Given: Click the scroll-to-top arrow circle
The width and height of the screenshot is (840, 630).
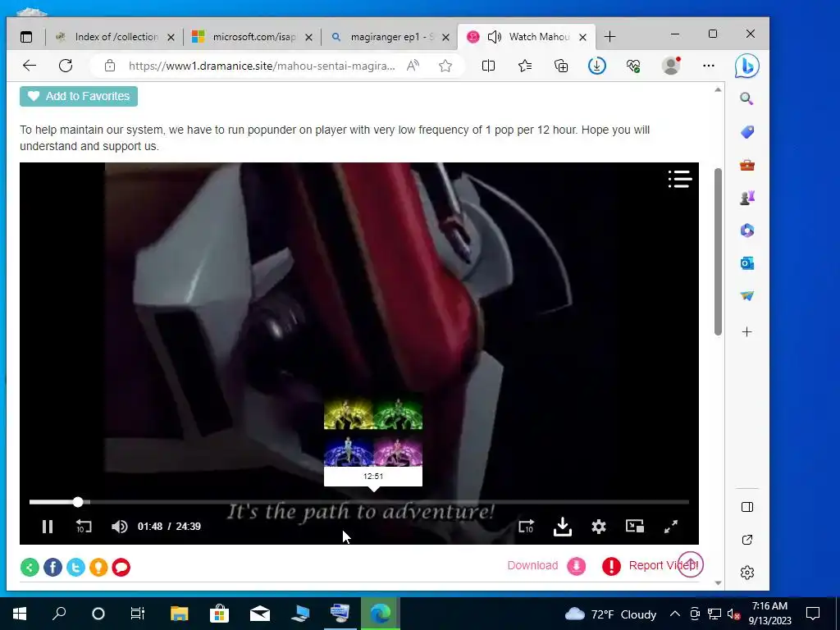Looking at the screenshot, I should (x=691, y=564).
